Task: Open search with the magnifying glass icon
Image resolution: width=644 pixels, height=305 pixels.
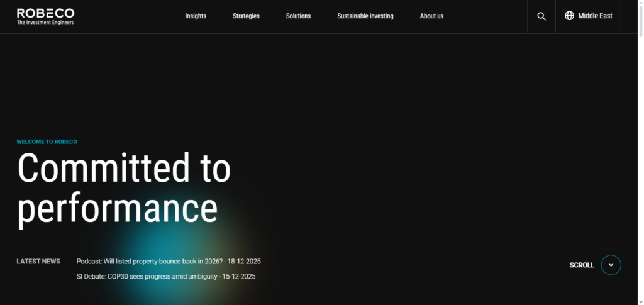Action: (541, 16)
